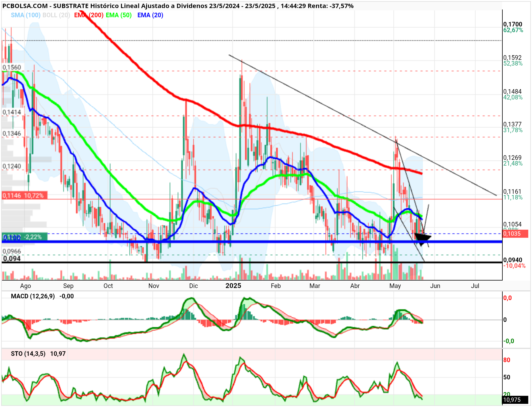Viewport: 532px width, 407px height.
Task: Click the 0,1592 price axis label
Action: coord(512,57)
